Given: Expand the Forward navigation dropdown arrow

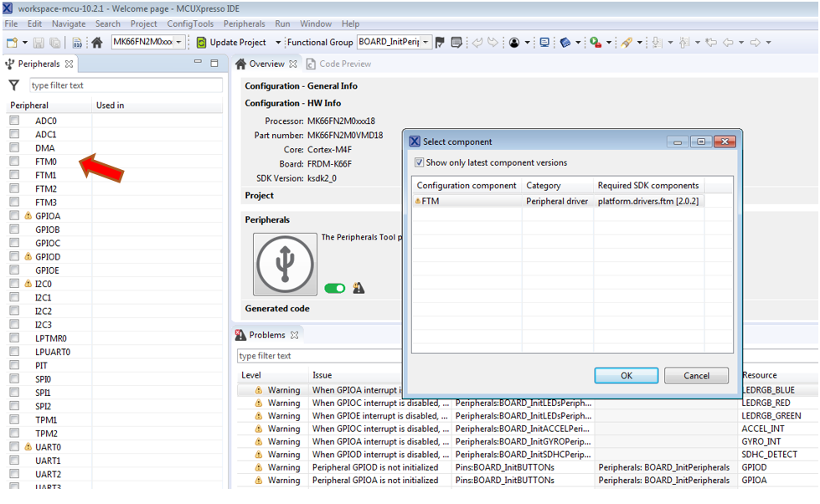Looking at the screenshot, I should click(x=768, y=43).
